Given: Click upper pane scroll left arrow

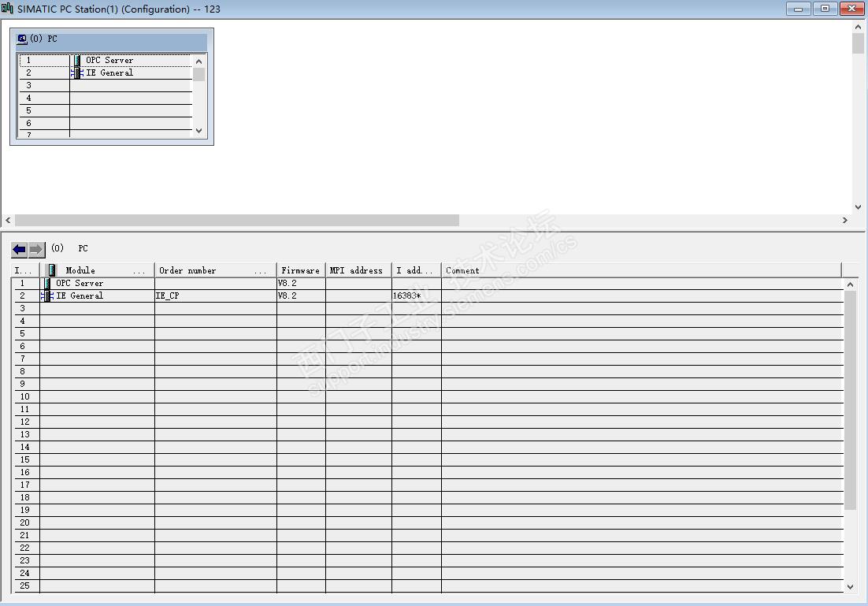Looking at the screenshot, I should tap(8, 220).
